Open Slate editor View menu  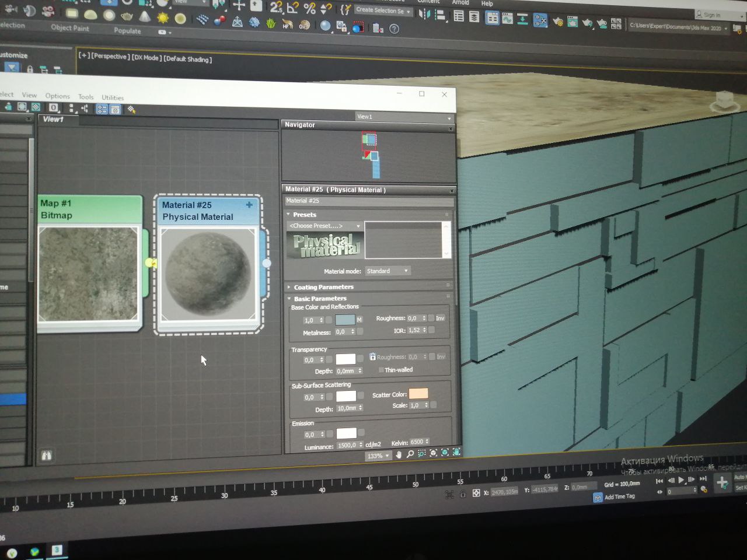pyautogui.click(x=29, y=95)
